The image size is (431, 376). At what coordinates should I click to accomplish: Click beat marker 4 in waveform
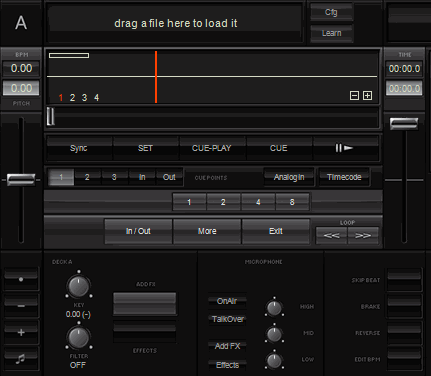pyautogui.click(x=96, y=98)
